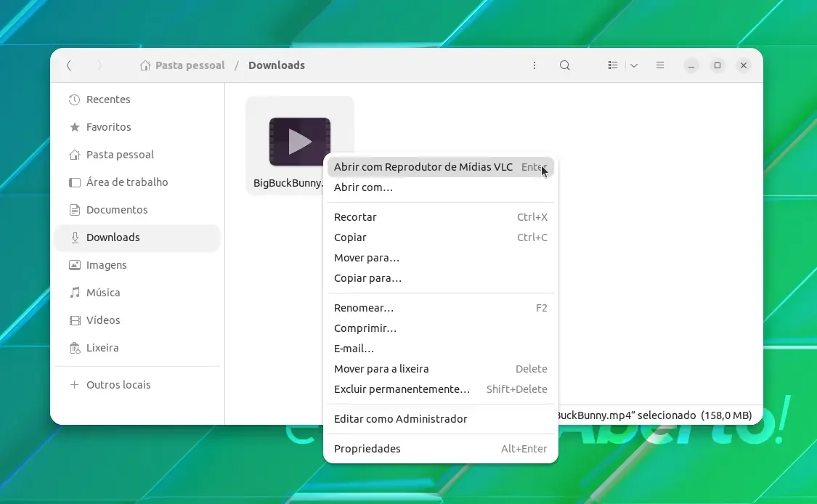Screen dimensions: 817x504
Task: Click the film icon beside Vídeos
Action: pos(75,320)
